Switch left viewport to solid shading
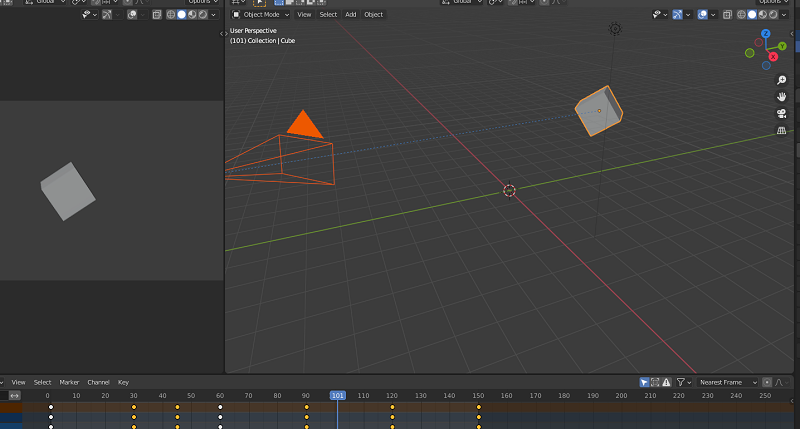Viewport: 800px width, 429px height. click(x=182, y=15)
